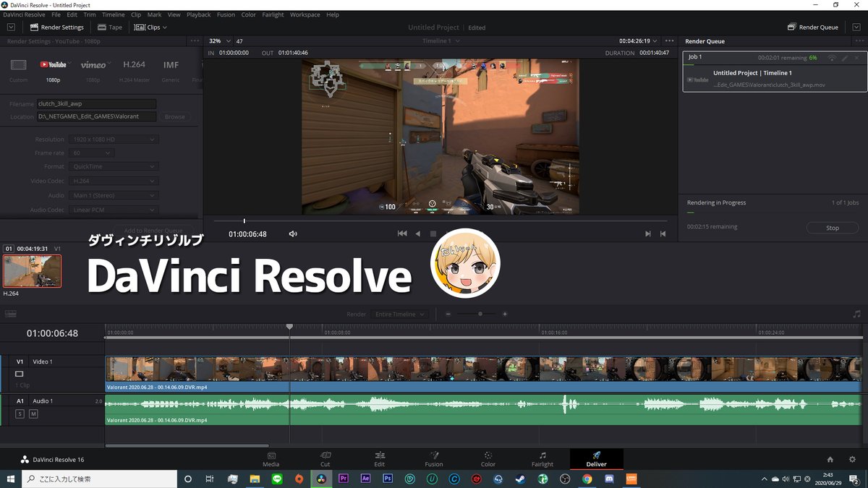Play timeline in reverse

click(417, 234)
